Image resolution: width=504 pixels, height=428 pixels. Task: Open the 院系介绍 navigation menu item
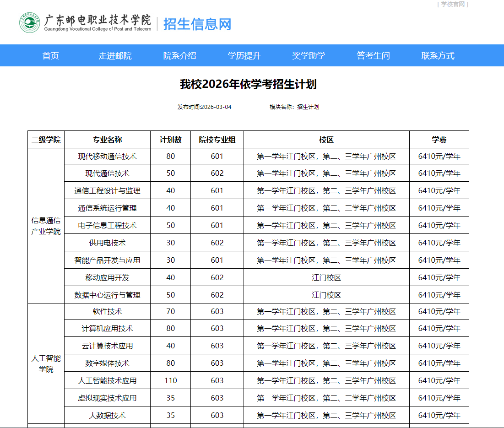pos(179,55)
